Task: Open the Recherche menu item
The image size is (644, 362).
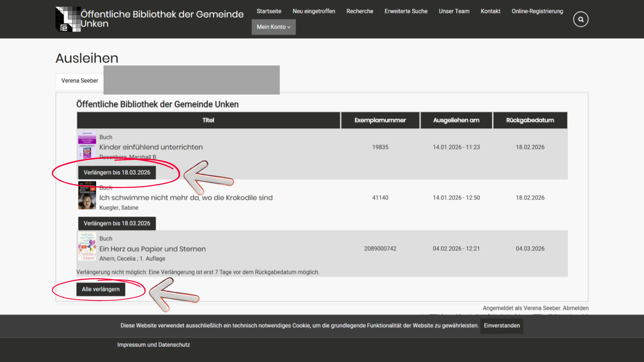Action: [x=360, y=11]
